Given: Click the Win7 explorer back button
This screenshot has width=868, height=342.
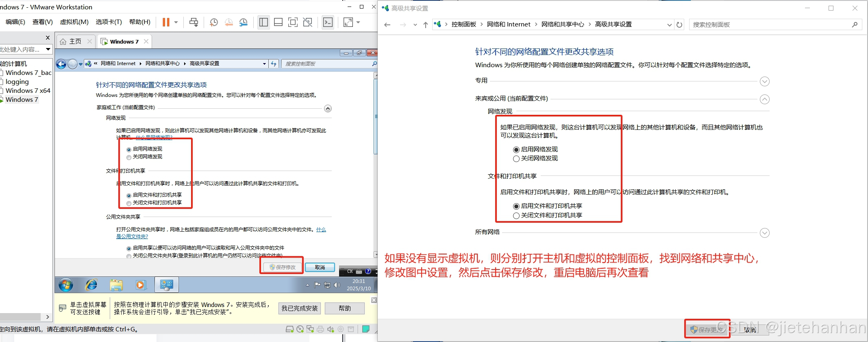Looking at the screenshot, I should tap(61, 64).
